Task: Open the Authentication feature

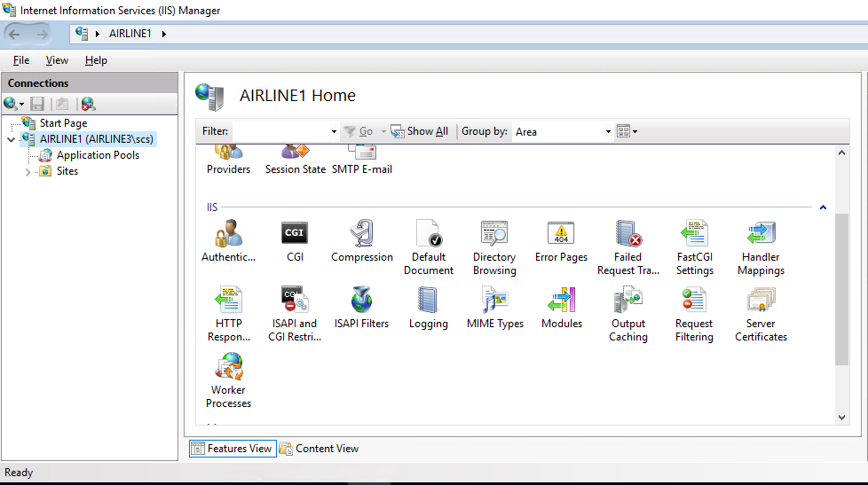Action: click(229, 240)
